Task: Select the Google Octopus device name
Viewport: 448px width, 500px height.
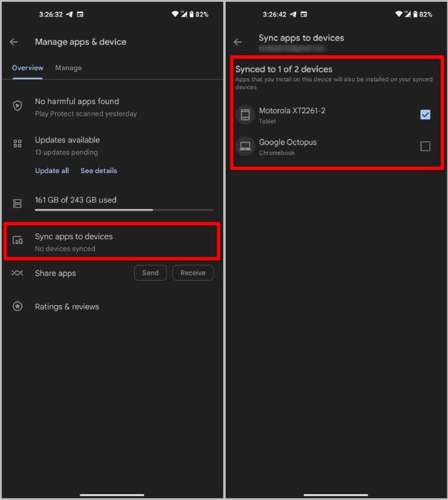Action: [x=288, y=142]
